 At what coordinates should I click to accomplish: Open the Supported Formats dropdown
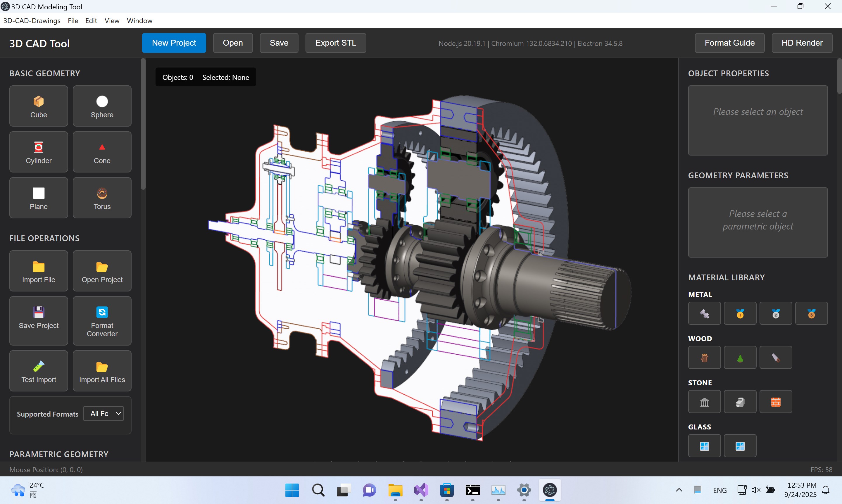click(103, 413)
